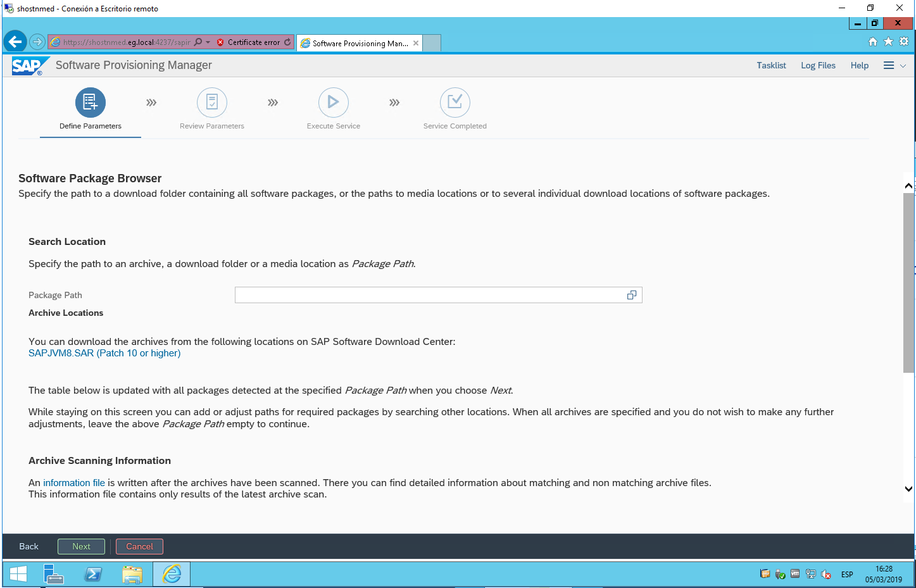Click the Next button
This screenshot has width=916, height=588.
pos(81,546)
